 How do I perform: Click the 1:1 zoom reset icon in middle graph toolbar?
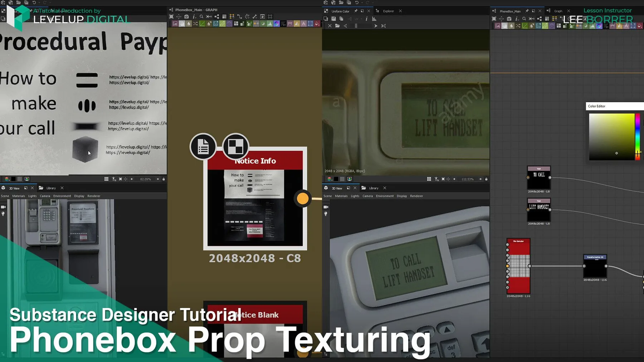pyautogui.click(x=179, y=17)
